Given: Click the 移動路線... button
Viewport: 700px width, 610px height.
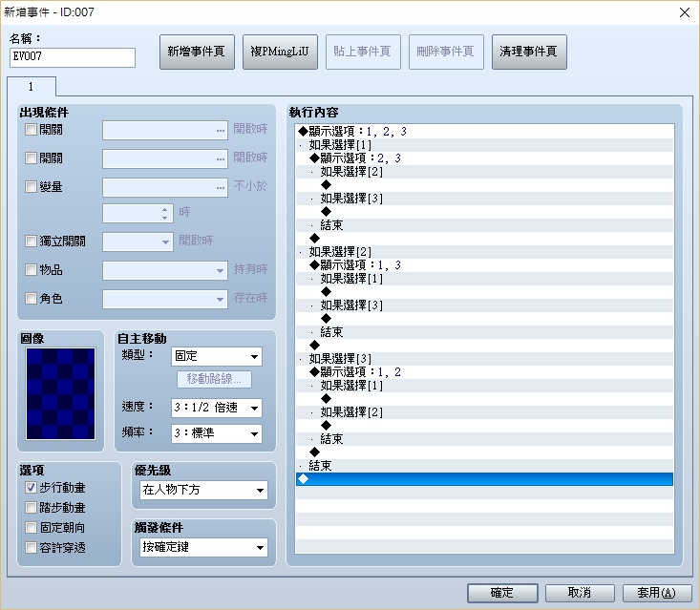Looking at the screenshot, I should 214,379.
